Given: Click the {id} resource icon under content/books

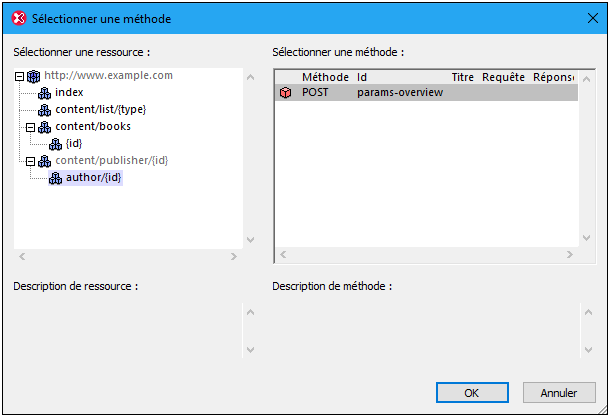Looking at the screenshot, I should (x=55, y=144).
